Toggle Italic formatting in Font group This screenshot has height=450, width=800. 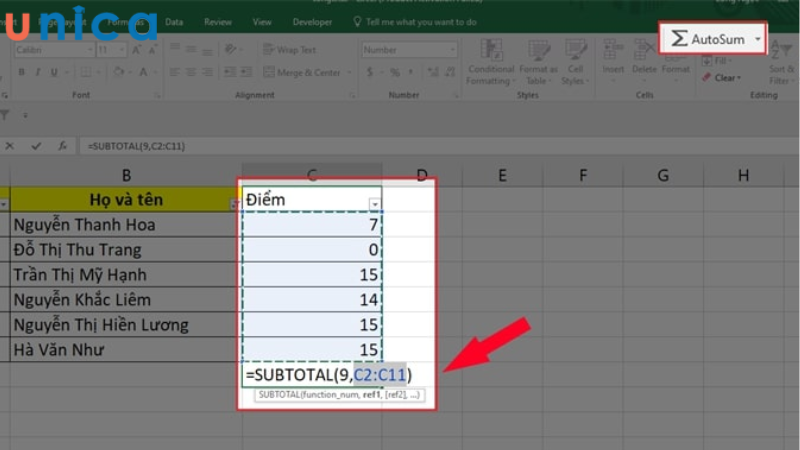38,73
